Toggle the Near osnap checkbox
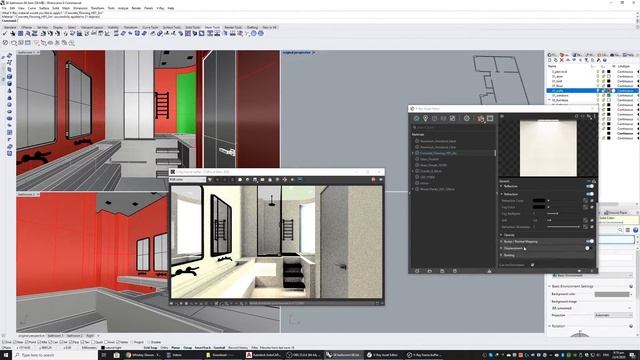 16,342
